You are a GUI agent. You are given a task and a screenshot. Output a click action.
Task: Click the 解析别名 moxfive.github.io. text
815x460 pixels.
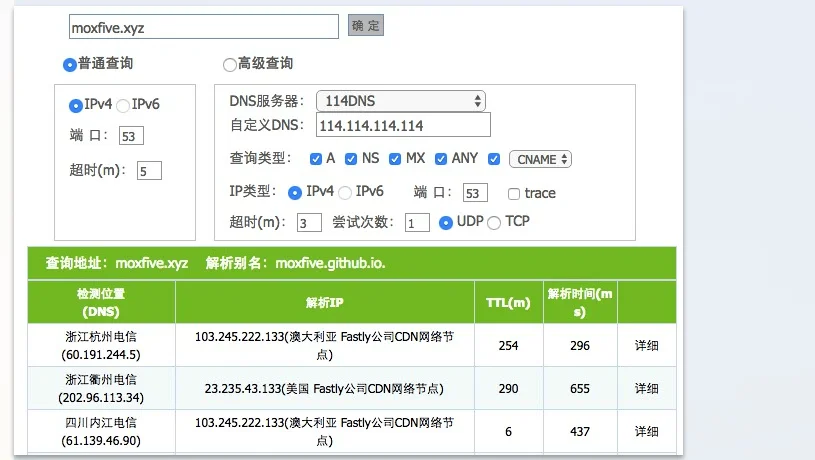pos(295,263)
